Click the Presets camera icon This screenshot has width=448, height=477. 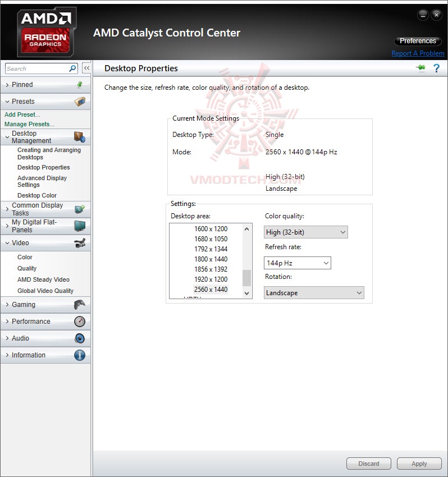pyautogui.click(x=80, y=102)
